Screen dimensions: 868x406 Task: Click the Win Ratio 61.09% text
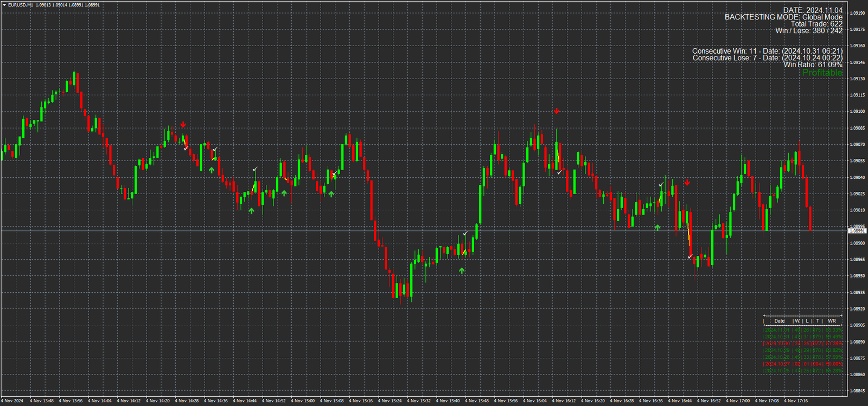coord(813,65)
